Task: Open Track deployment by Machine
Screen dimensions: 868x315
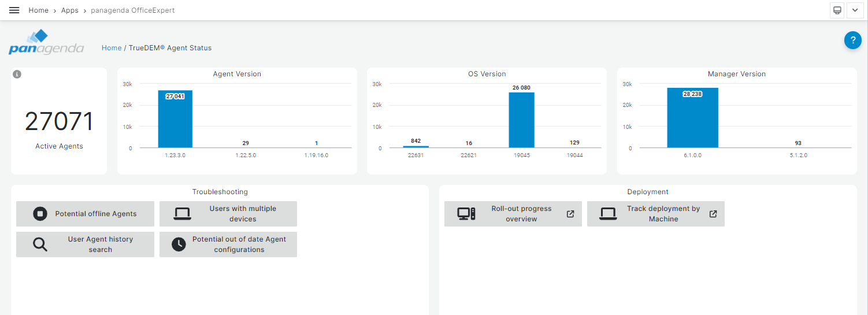Action: (x=655, y=214)
